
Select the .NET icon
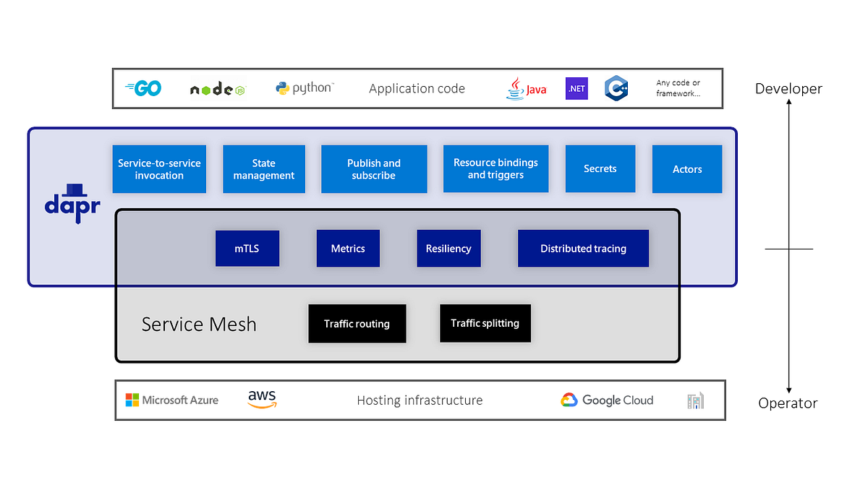[x=576, y=87]
